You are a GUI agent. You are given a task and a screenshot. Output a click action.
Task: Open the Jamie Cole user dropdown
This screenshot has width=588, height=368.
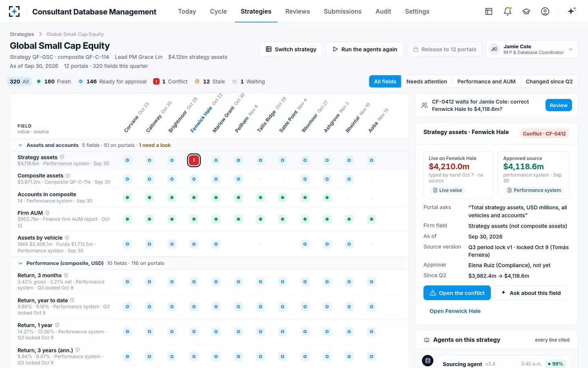click(532, 49)
